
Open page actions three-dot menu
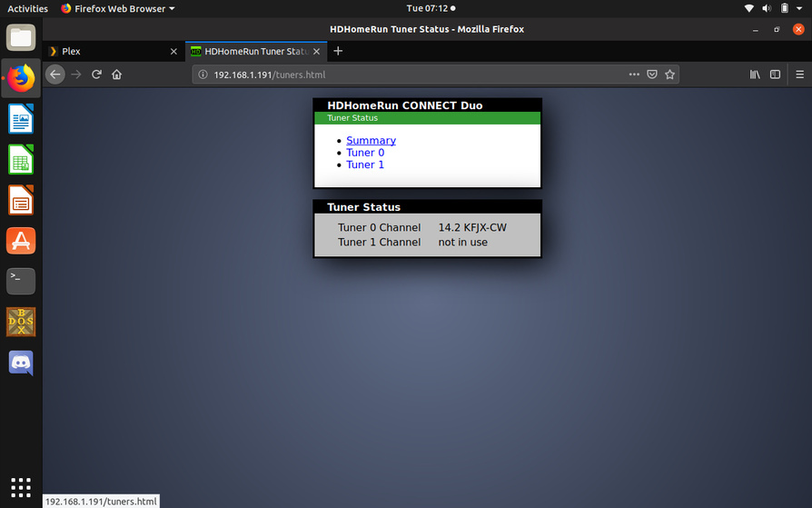coord(634,75)
